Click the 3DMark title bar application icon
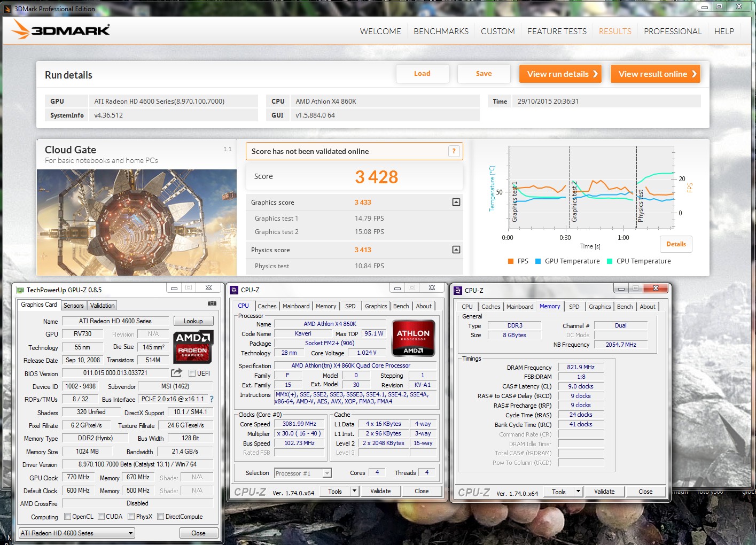The height and width of the screenshot is (545, 756). (x=7, y=9)
